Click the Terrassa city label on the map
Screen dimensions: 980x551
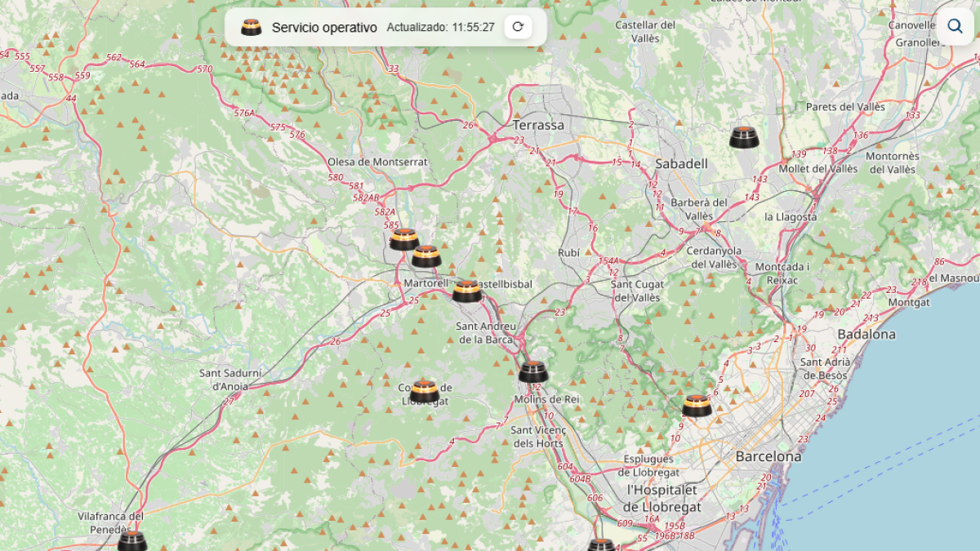(538, 125)
